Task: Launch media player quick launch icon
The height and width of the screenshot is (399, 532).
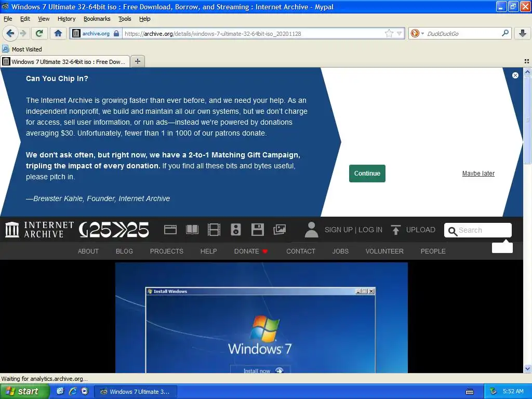Action: (85, 391)
